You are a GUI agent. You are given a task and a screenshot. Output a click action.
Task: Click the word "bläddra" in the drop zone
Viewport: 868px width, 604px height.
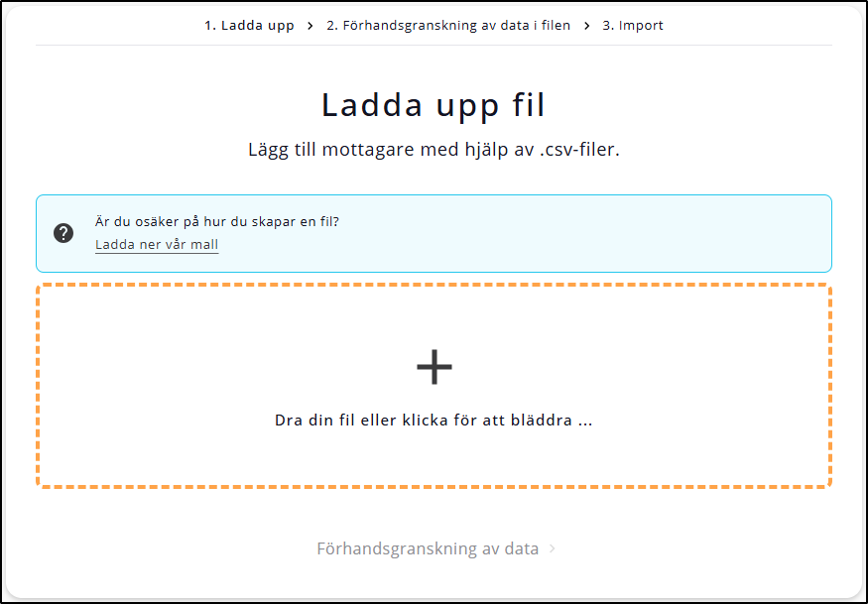[x=546, y=421]
